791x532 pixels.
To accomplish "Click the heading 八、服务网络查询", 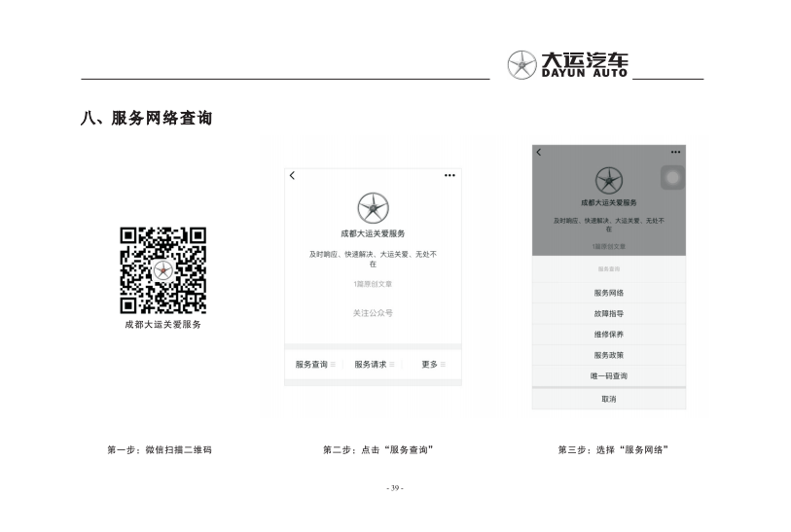I will (x=146, y=118).
